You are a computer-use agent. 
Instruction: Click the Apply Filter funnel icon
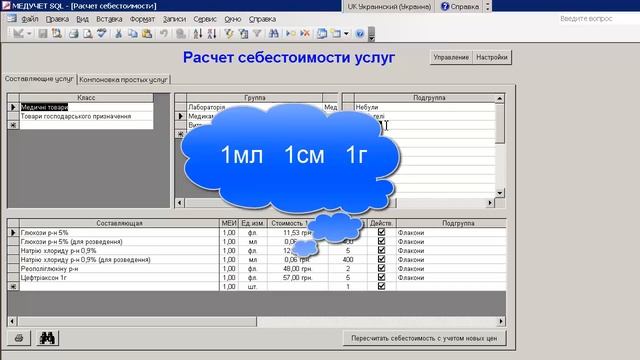[257, 33]
